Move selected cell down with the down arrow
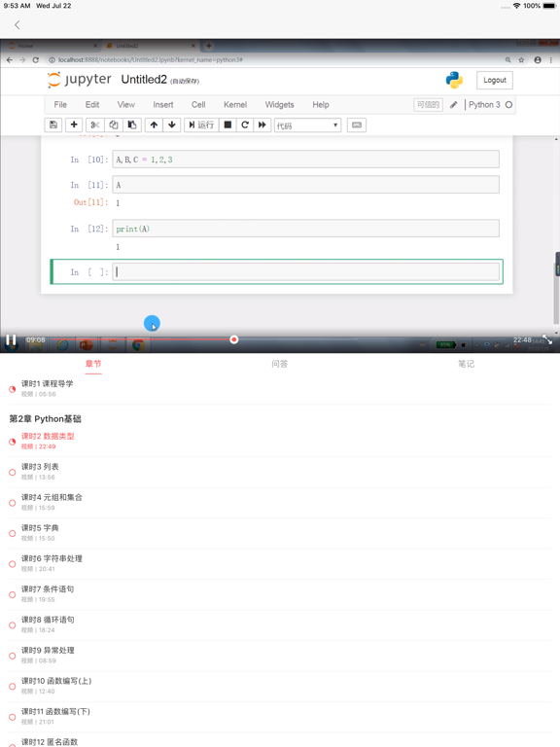560x747 pixels. (172, 124)
